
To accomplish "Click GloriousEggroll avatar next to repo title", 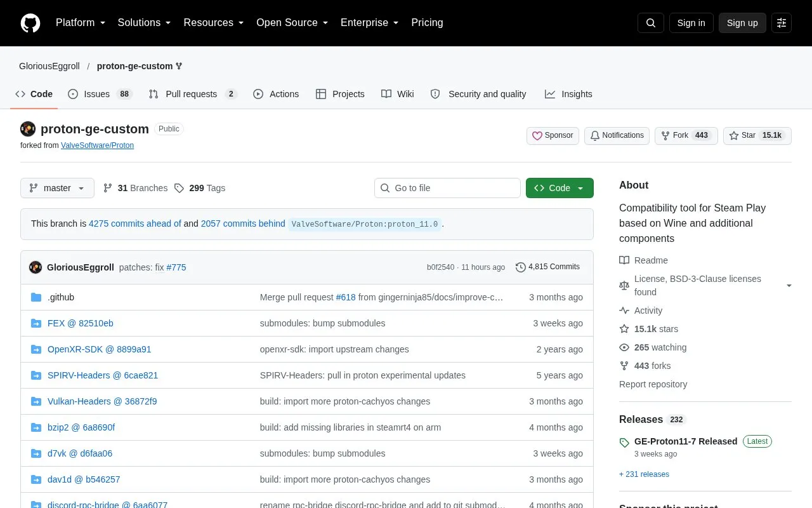I will (28, 129).
